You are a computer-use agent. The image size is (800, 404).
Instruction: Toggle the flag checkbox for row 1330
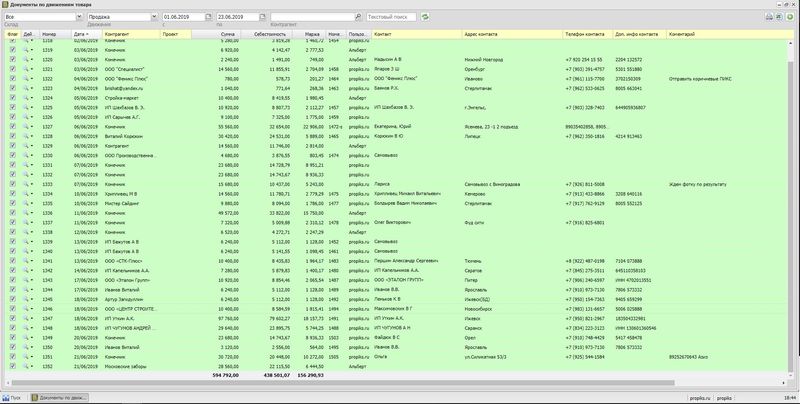[x=13, y=155]
